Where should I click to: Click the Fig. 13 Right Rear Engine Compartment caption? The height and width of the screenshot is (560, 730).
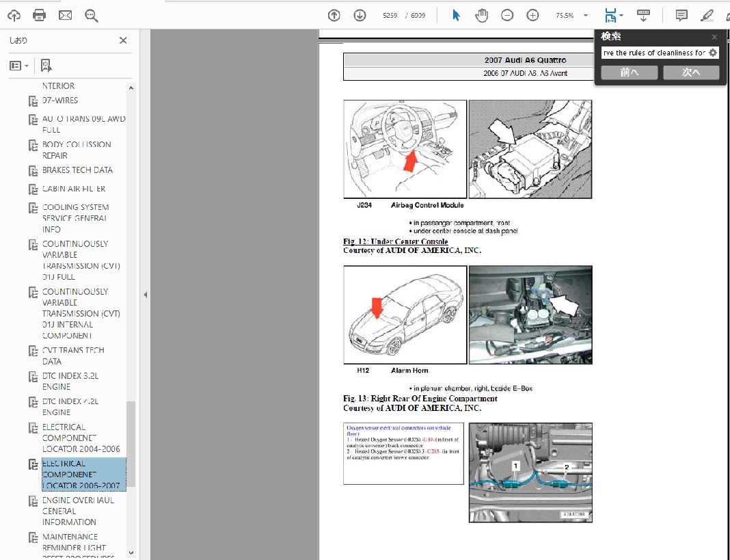click(420, 399)
